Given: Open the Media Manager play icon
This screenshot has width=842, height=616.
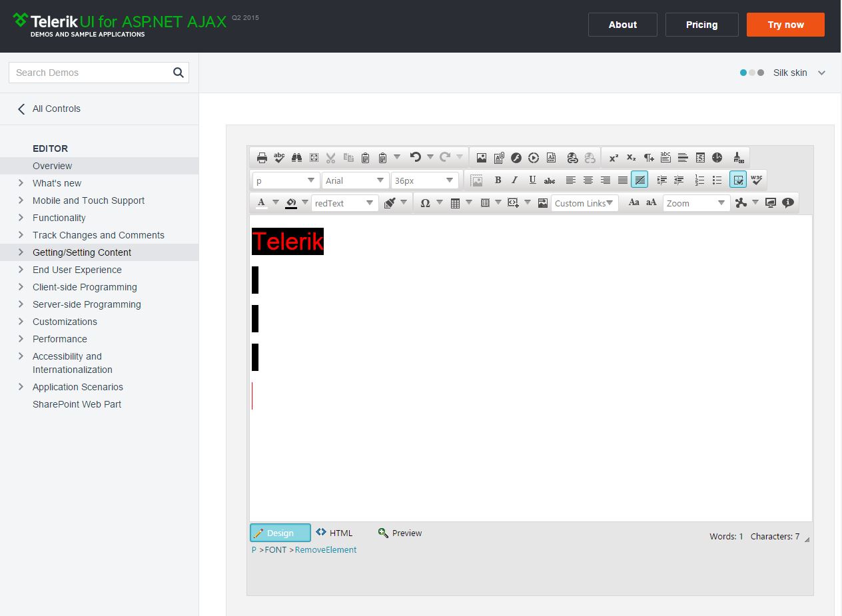Looking at the screenshot, I should click(534, 158).
